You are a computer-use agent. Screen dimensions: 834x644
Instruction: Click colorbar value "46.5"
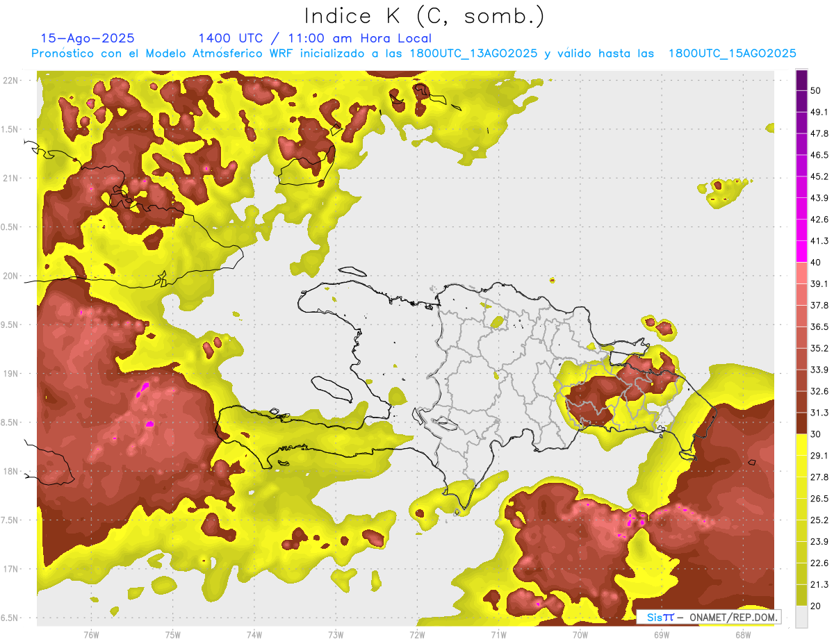[x=819, y=155]
